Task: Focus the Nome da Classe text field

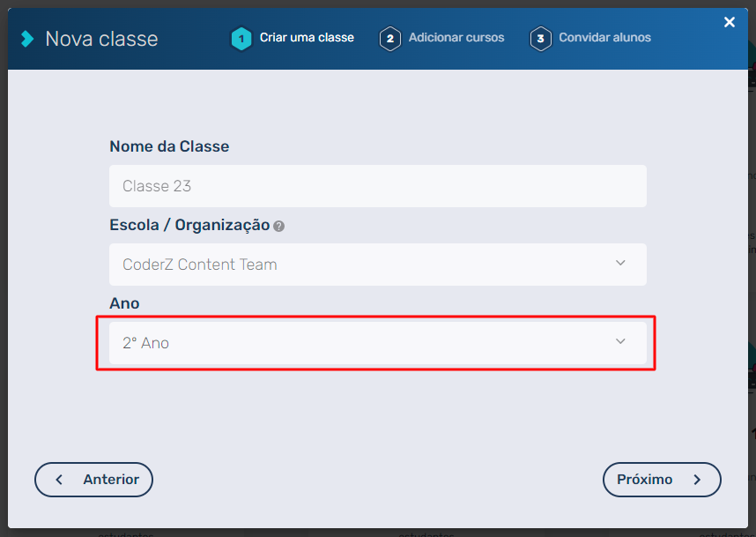Action: 377,186
